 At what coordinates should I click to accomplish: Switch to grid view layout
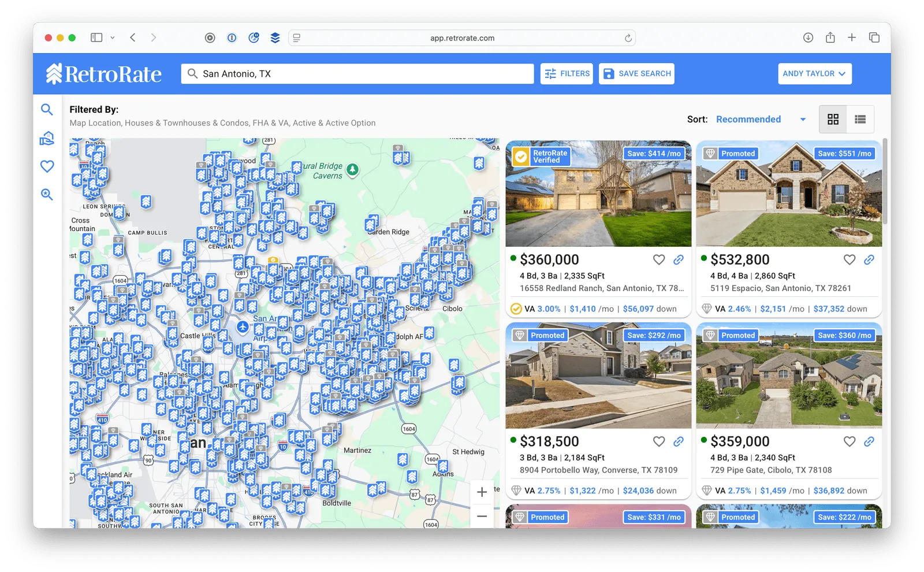point(833,120)
